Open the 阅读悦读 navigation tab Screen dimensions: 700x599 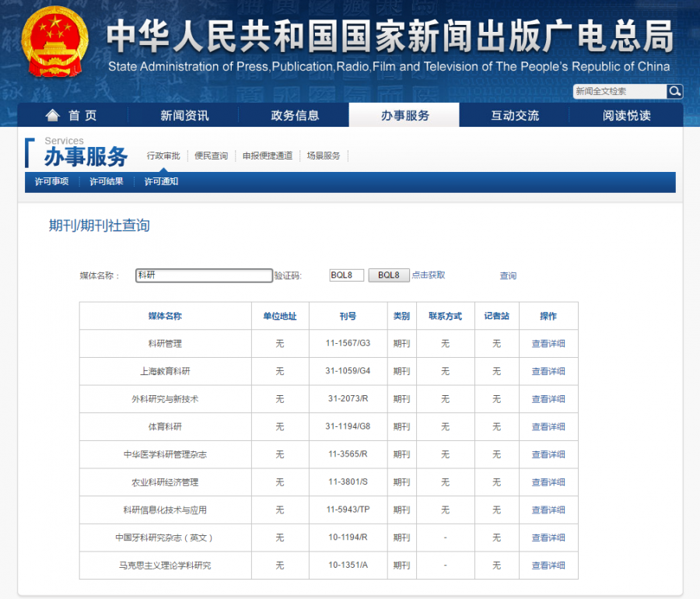pyautogui.click(x=626, y=115)
